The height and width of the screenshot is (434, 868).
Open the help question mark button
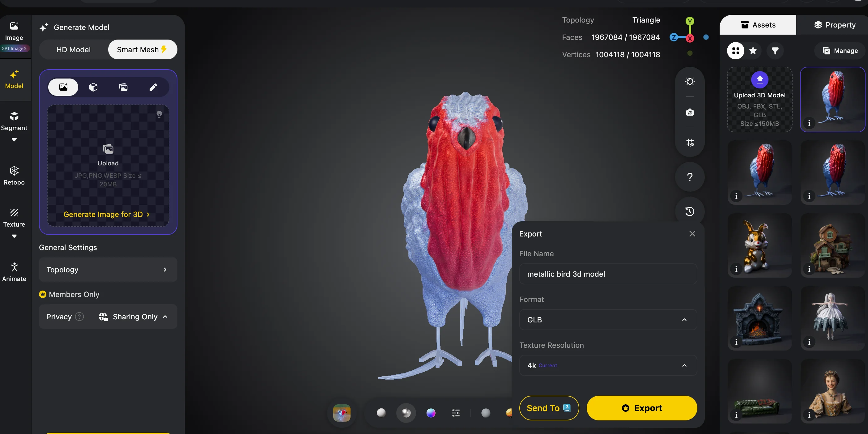coord(690,177)
